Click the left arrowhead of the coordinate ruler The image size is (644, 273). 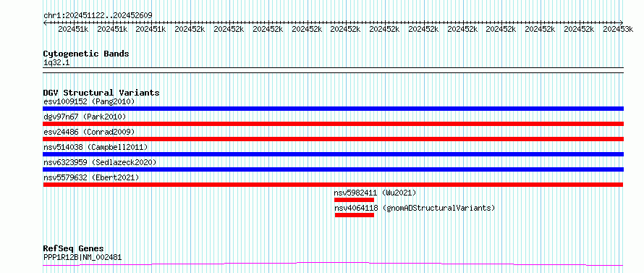point(45,22)
